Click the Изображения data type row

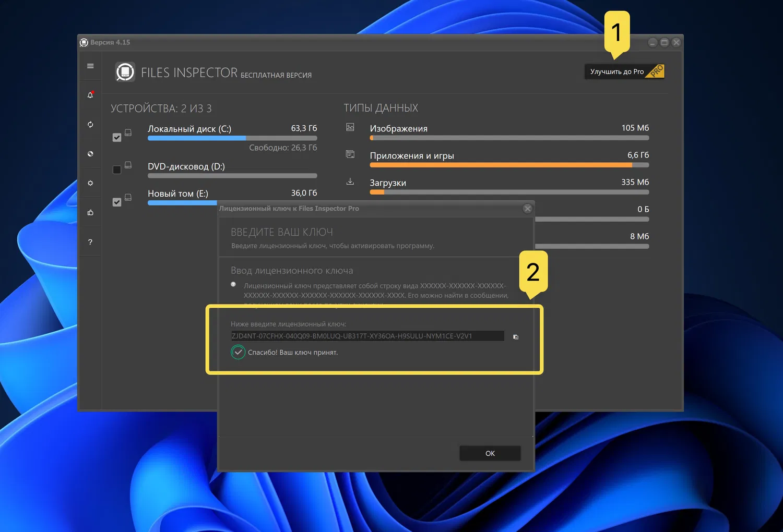click(x=399, y=128)
